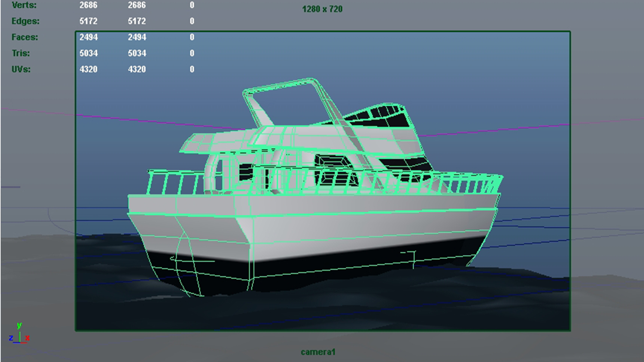Viewport: 644px width, 362px height.
Task: Click the first 2686 vertex count value
Action: (x=89, y=5)
